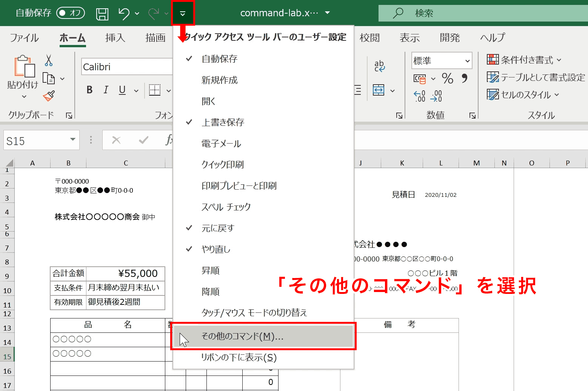This screenshot has height=391, width=588.
Task: Expand the Merge and Center options arrow
Action: 393,91
